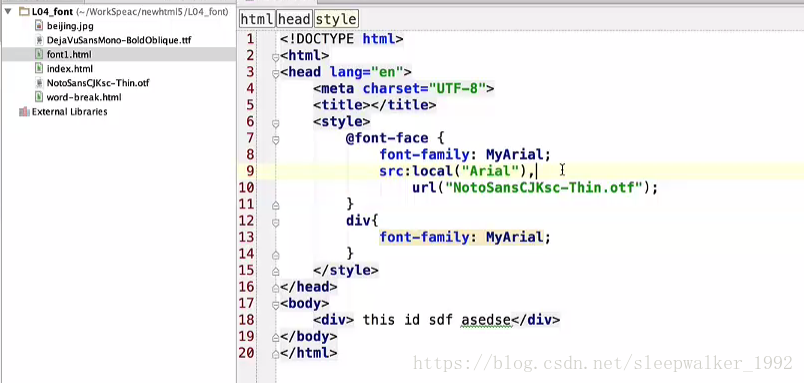Click the head breadcrumb
Screen dimensions: 804x383
click(x=294, y=19)
